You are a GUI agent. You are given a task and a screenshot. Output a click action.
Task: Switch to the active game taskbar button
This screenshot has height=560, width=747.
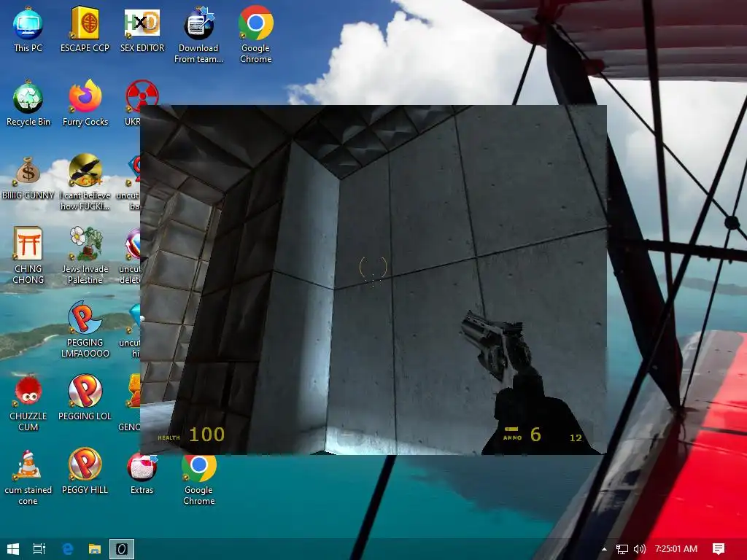tap(122, 548)
